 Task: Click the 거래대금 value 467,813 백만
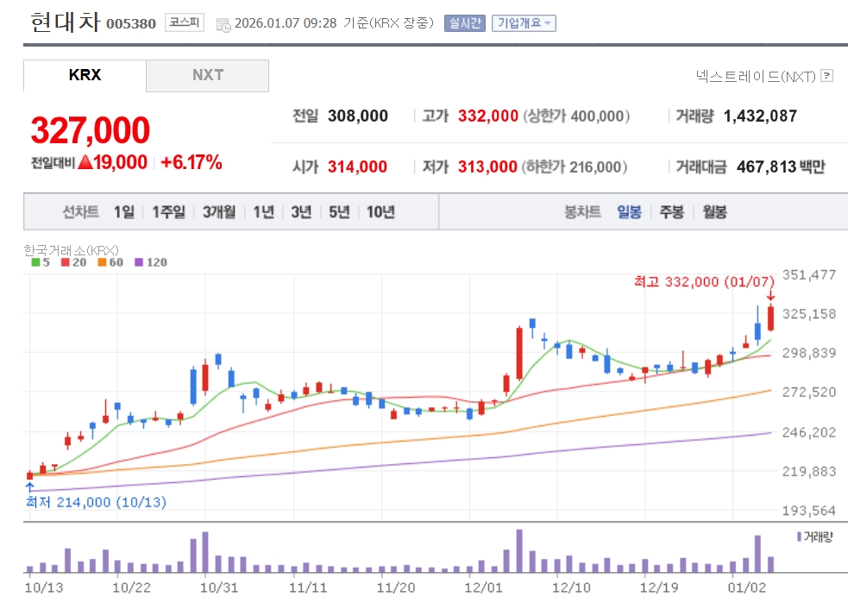(781, 167)
